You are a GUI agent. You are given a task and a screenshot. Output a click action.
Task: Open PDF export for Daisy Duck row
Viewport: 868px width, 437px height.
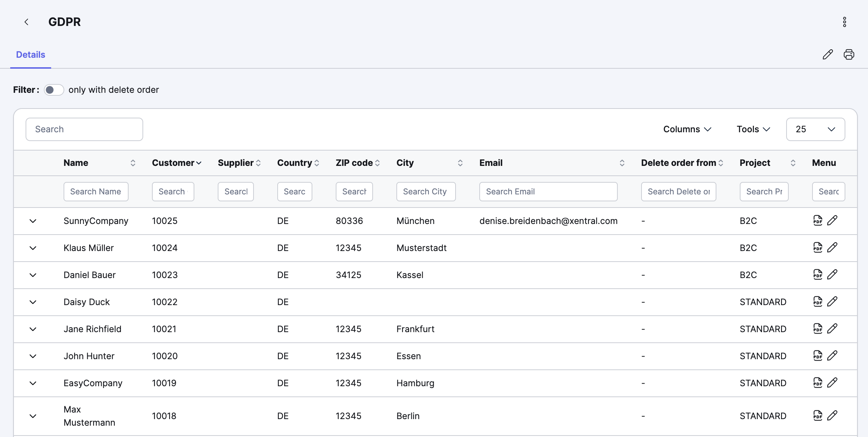(818, 302)
